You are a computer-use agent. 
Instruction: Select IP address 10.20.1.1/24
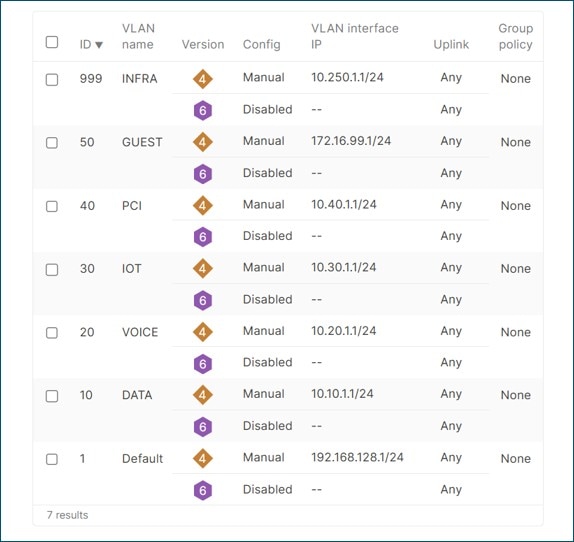click(x=343, y=331)
